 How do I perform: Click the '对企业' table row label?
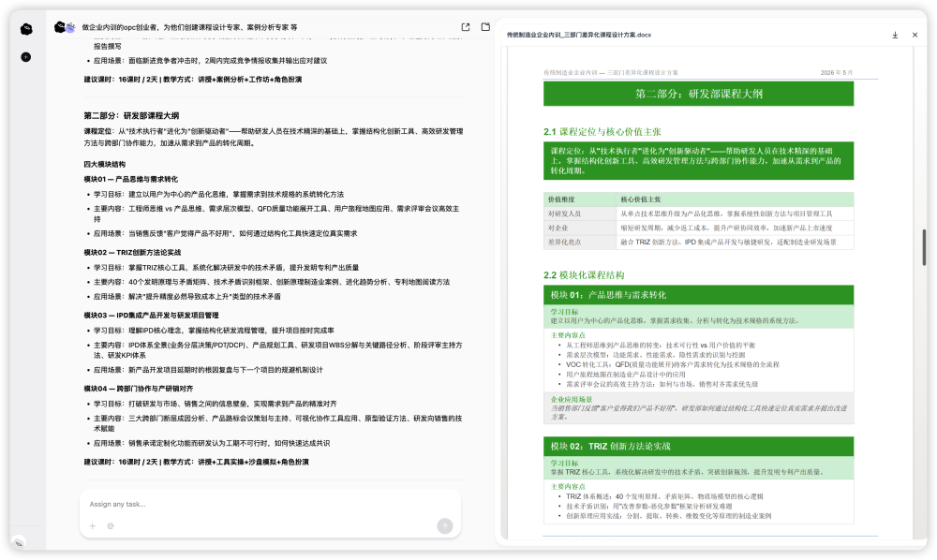[580, 228]
